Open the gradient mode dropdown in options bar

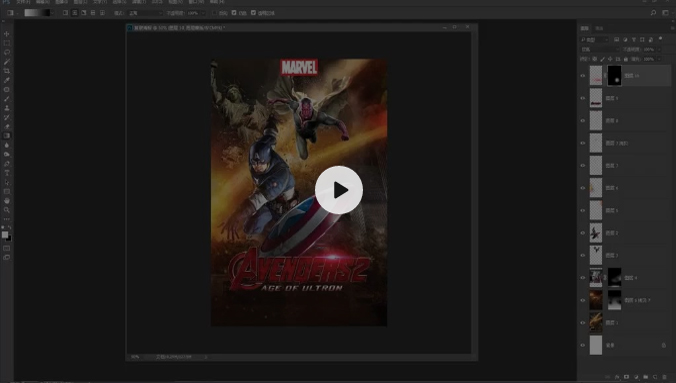[x=145, y=13]
